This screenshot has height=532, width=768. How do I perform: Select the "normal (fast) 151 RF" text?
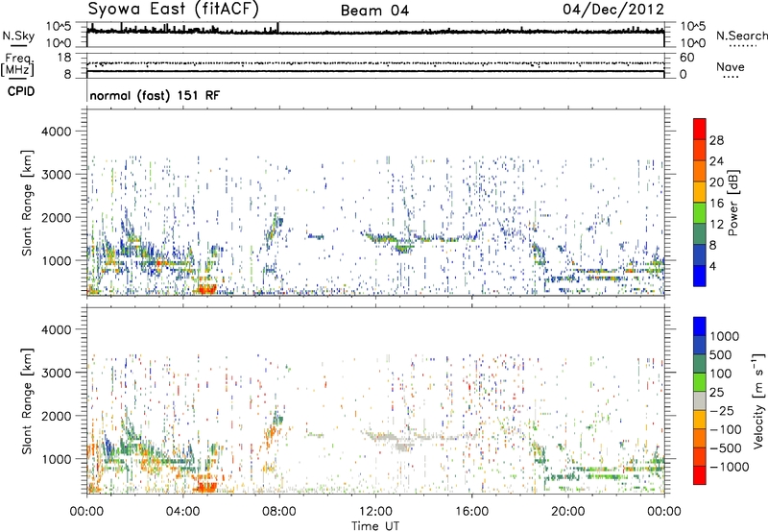click(x=155, y=95)
